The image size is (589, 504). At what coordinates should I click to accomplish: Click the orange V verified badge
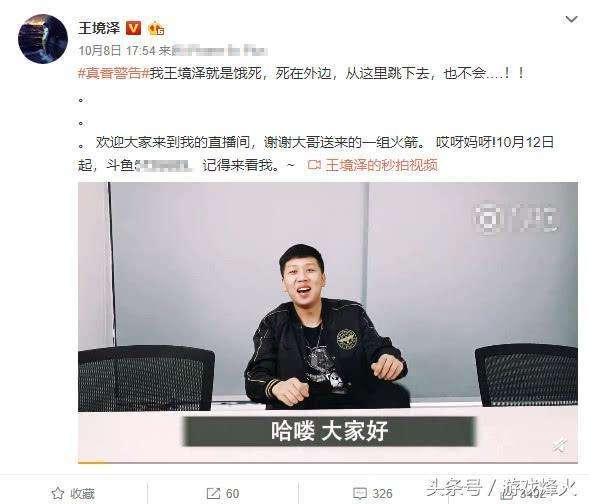[x=133, y=28]
